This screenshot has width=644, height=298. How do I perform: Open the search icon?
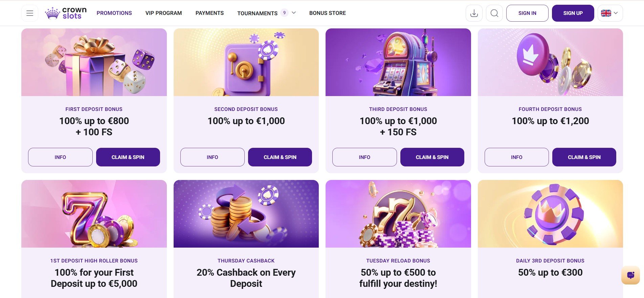pos(494,13)
